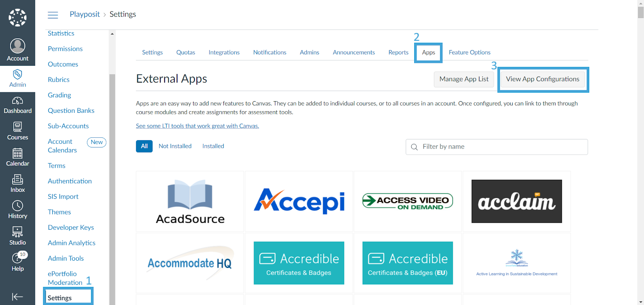This screenshot has height=305, width=644.
Task: Select the All apps filter
Action: click(144, 146)
